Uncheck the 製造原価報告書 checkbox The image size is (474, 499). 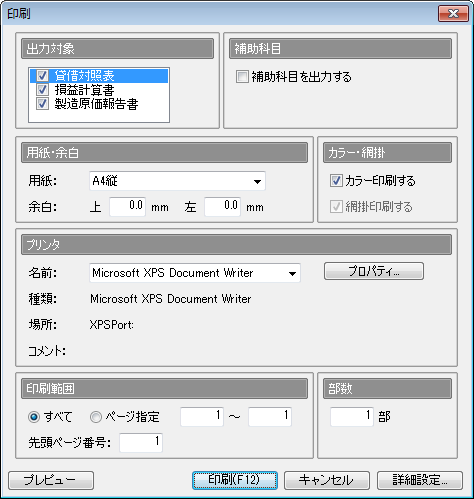point(42,104)
